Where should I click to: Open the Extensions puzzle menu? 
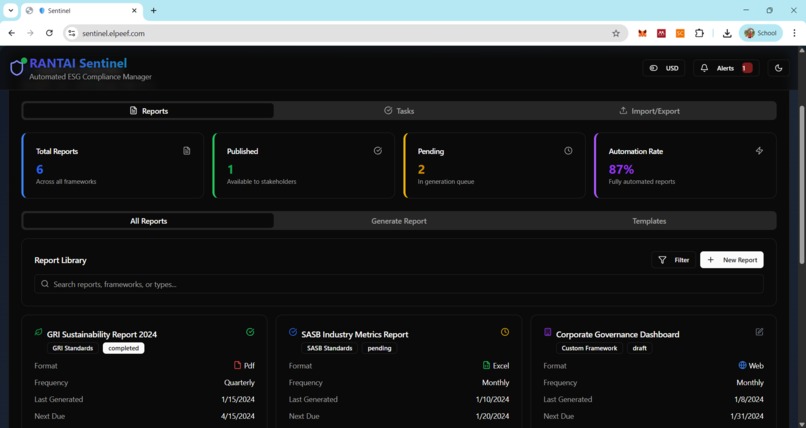(x=699, y=33)
